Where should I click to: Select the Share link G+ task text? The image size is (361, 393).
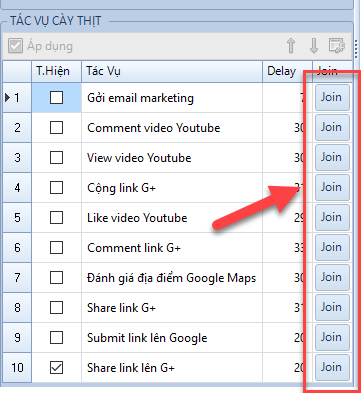point(121,308)
